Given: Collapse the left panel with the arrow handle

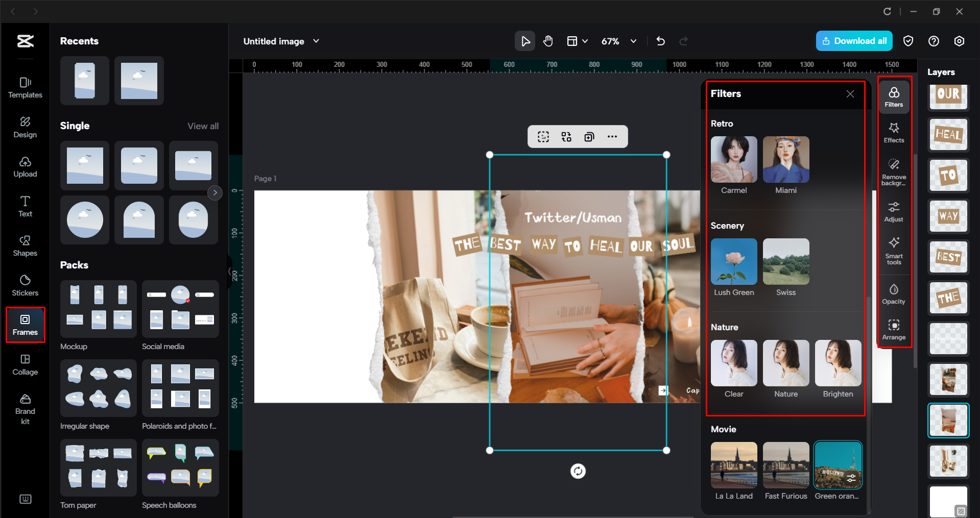Looking at the screenshot, I should tap(230, 272).
